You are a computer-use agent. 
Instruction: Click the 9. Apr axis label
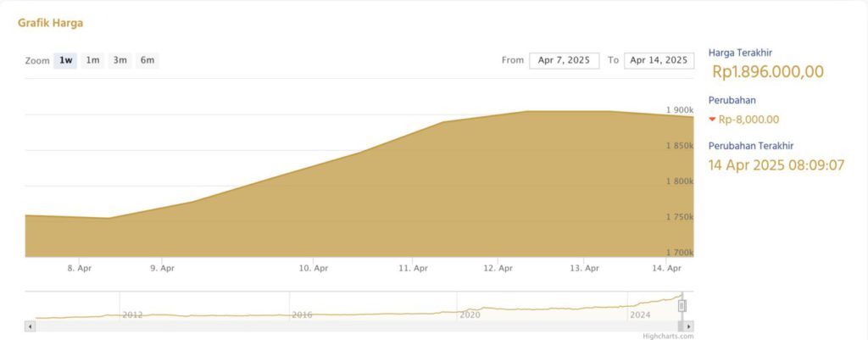click(x=162, y=268)
